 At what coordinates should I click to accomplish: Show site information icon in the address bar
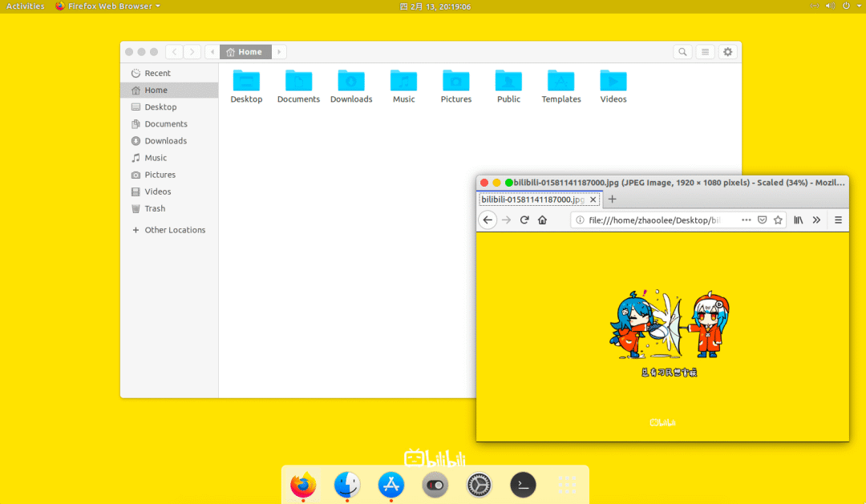[580, 220]
